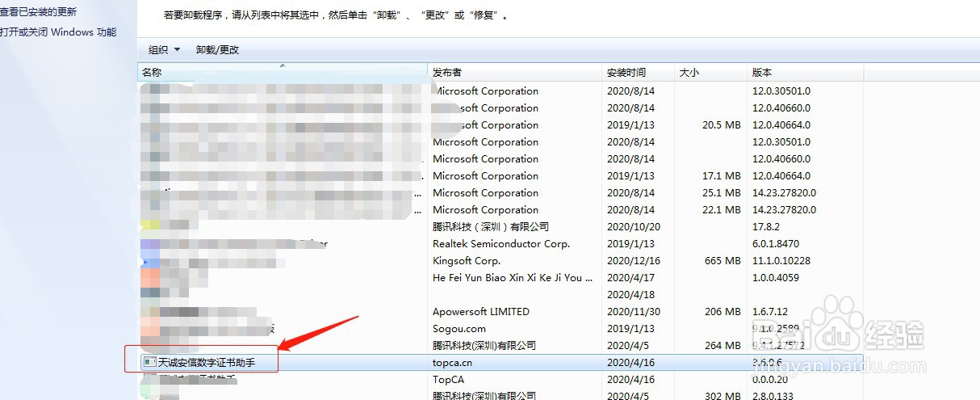
Task: Click Microsoft Corporation in the 17.1 MB row
Action: click(x=486, y=176)
